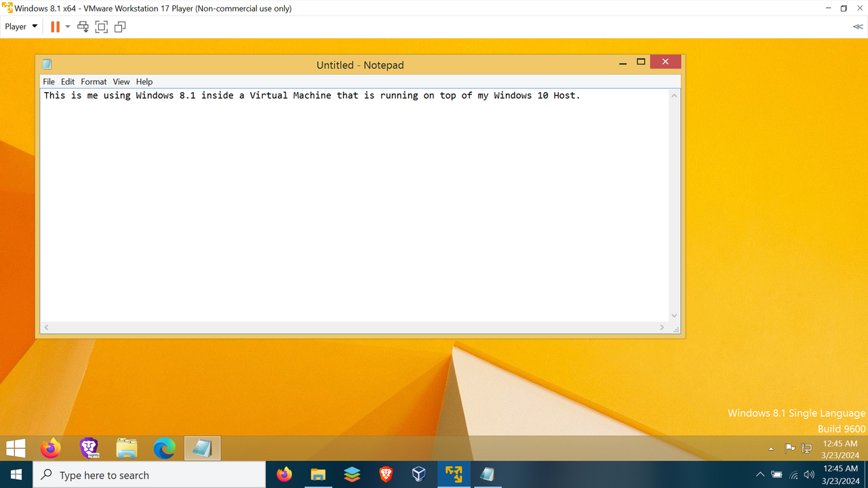Open File Explorer on guest taskbar
Image resolution: width=868 pixels, height=488 pixels.
127,448
